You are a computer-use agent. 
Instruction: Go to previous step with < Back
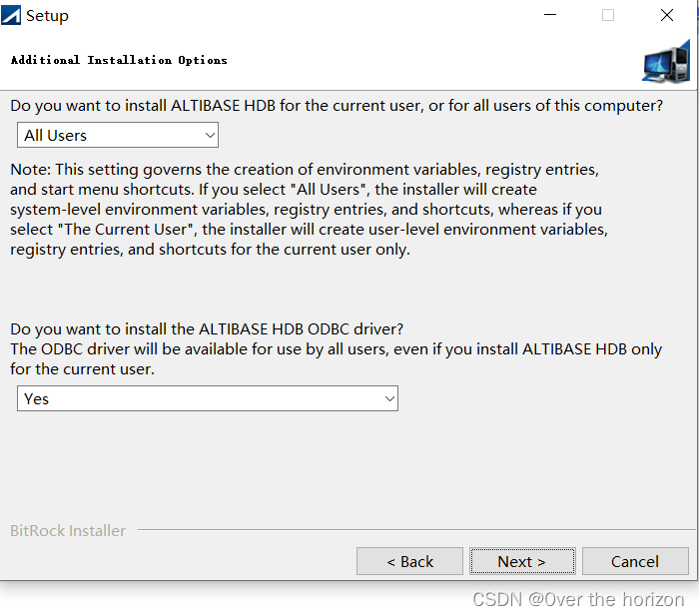409,561
